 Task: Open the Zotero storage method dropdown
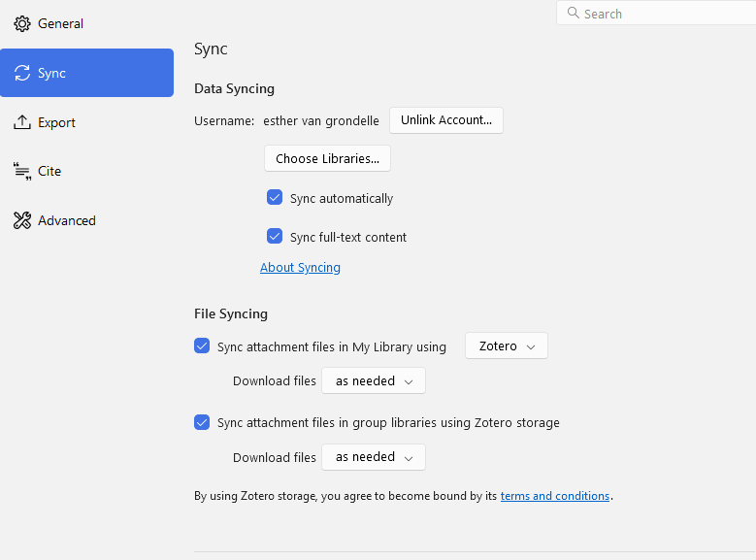point(507,346)
